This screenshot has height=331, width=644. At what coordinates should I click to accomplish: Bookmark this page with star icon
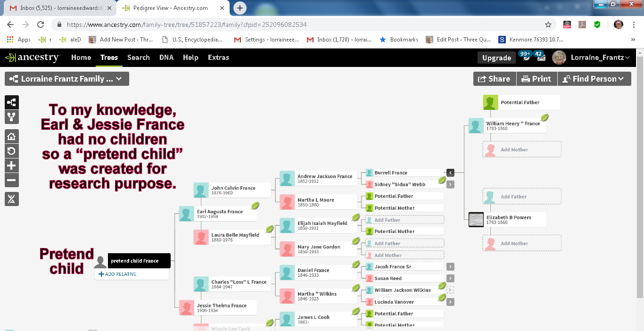pos(548,25)
